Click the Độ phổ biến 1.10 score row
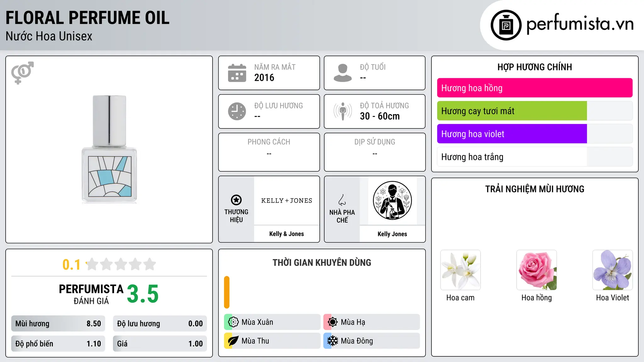Viewport: 644px width, 362px height. tap(58, 344)
